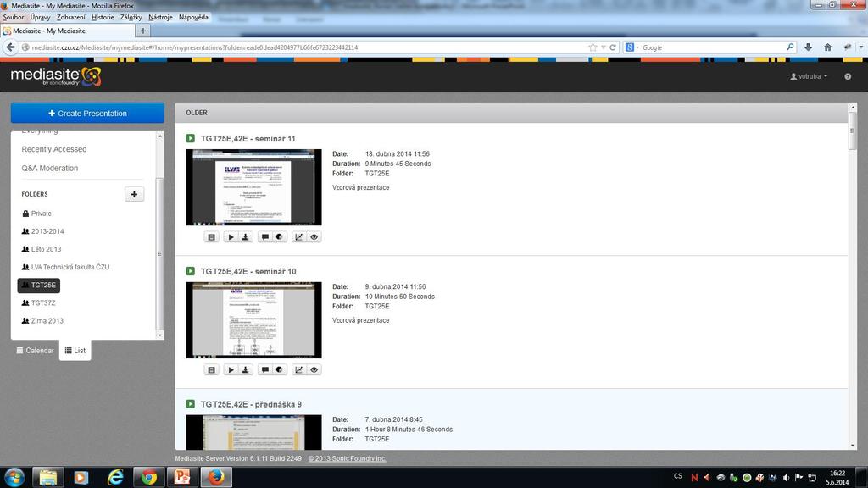Image resolution: width=868 pixels, height=488 pixels.
Task: Click the pie chart icon for seminář 11
Action: (x=280, y=237)
